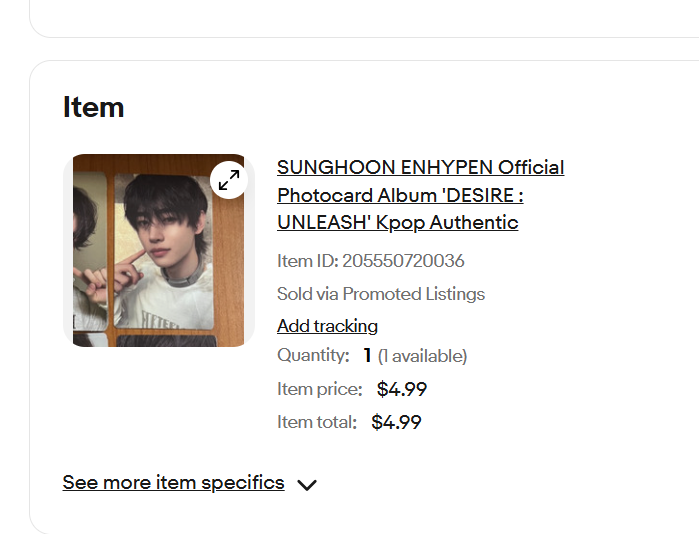Click the Item price: label
This screenshot has width=699, height=534.
click(x=320, y=389)
